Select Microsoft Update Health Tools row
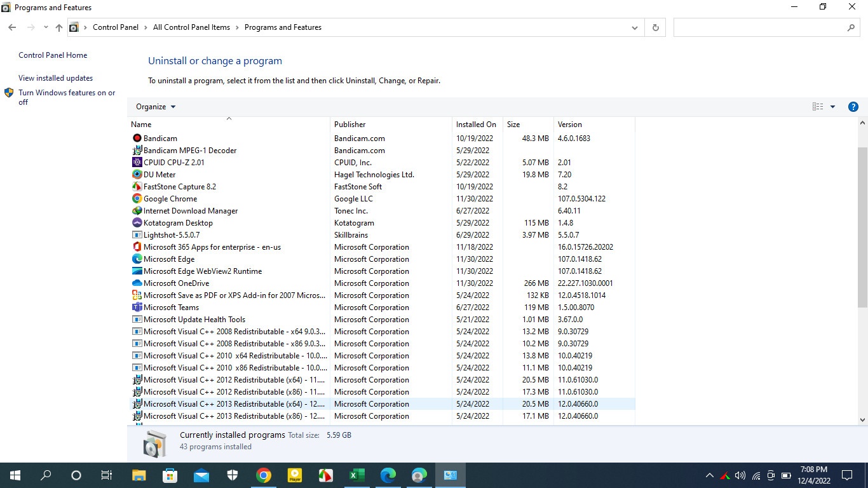This screenshot has height=488, width=868. coord(382,319)
